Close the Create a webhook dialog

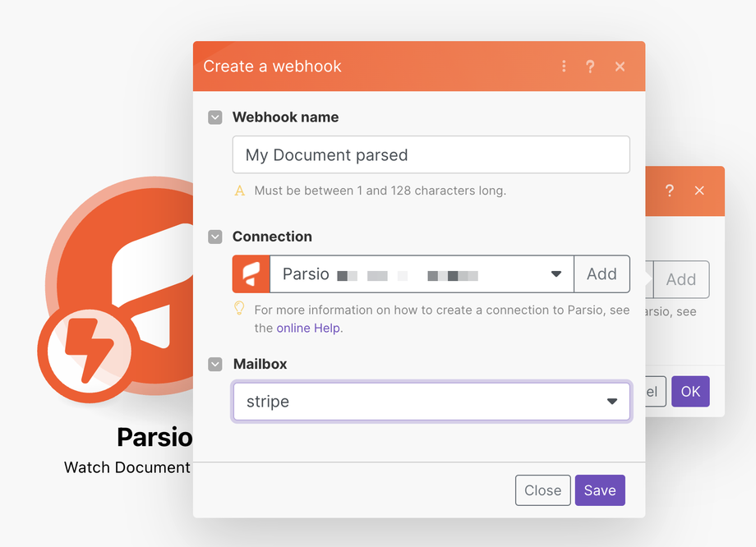(x=620, y=67)
